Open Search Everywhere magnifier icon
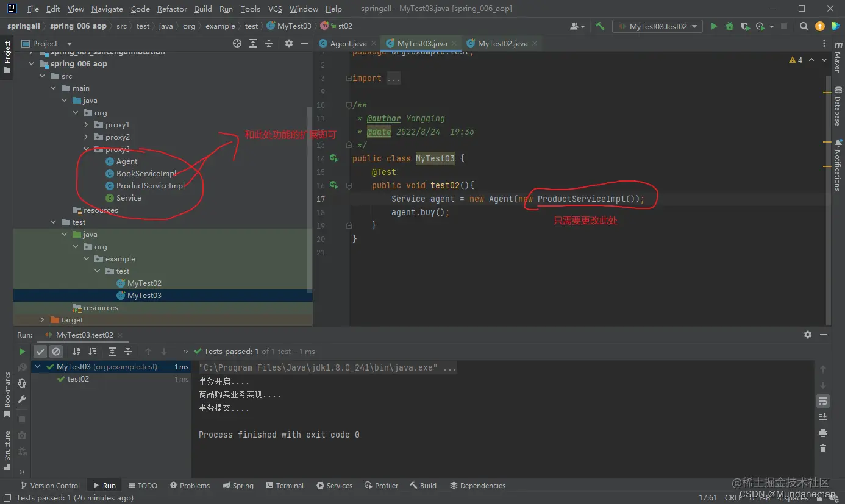Image resolution: width=845 pixels, height=504 pixels. click(x=804, y=26)
